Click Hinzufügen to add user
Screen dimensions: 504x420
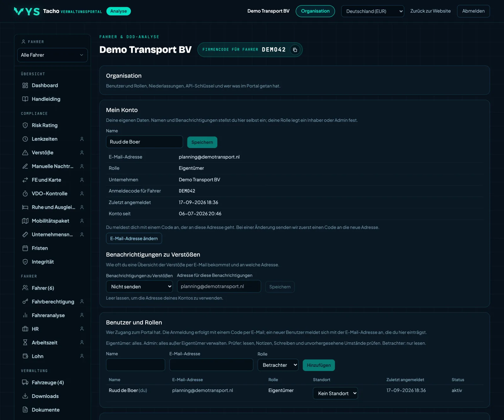(x=319, y=365)
